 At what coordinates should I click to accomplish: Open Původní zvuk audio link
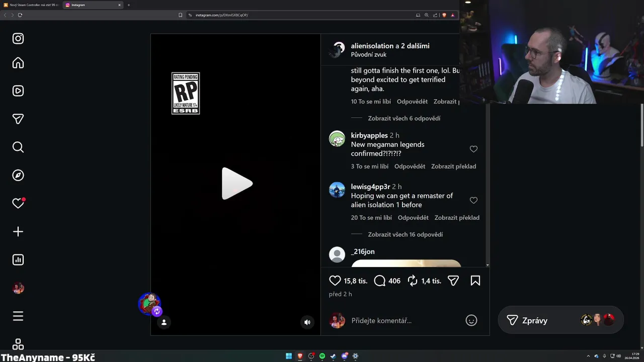(369, 54)
